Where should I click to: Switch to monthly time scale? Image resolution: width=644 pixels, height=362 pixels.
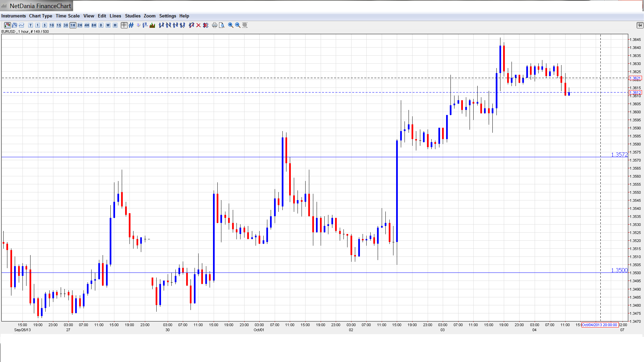point(115,25)
